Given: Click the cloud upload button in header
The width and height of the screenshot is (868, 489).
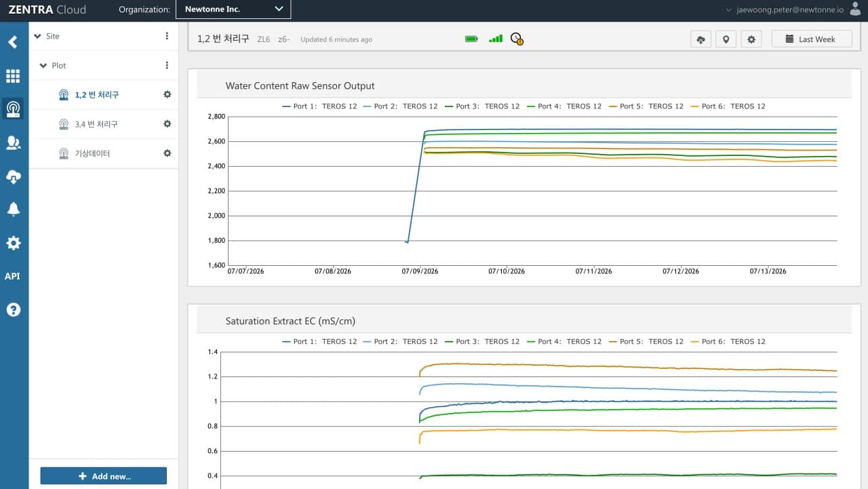Looking at the screenshot, I should [x=701, y=39].
